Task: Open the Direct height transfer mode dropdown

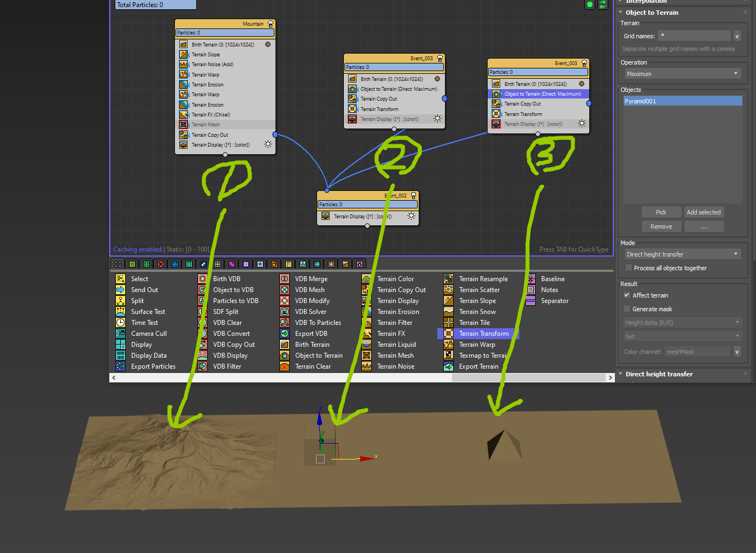Action: coord(682,254)
